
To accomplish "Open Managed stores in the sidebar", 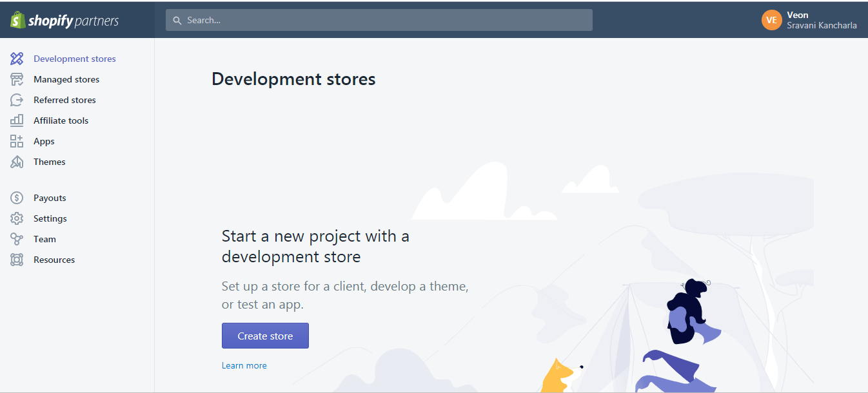I will [x=66, y=79].
